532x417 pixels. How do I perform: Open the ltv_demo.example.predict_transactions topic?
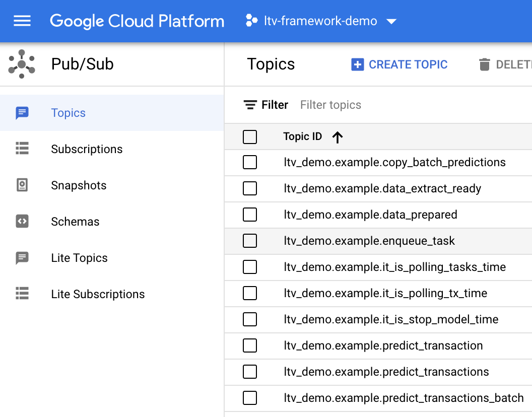[x=386, y=372]
